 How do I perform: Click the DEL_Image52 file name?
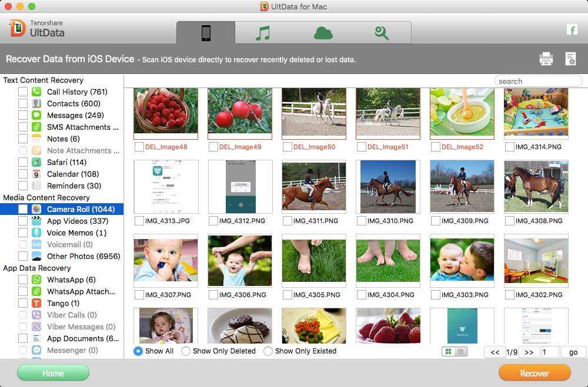pos(462,147)
